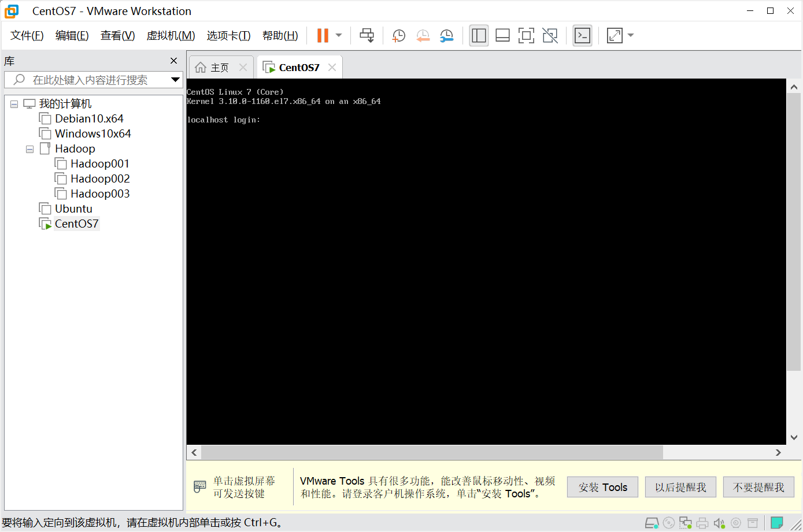The width and height of the screenshot is (803, 532).
Task: Click the archive box device status icon
Action: pyautogui.click(x=753, y=523)
